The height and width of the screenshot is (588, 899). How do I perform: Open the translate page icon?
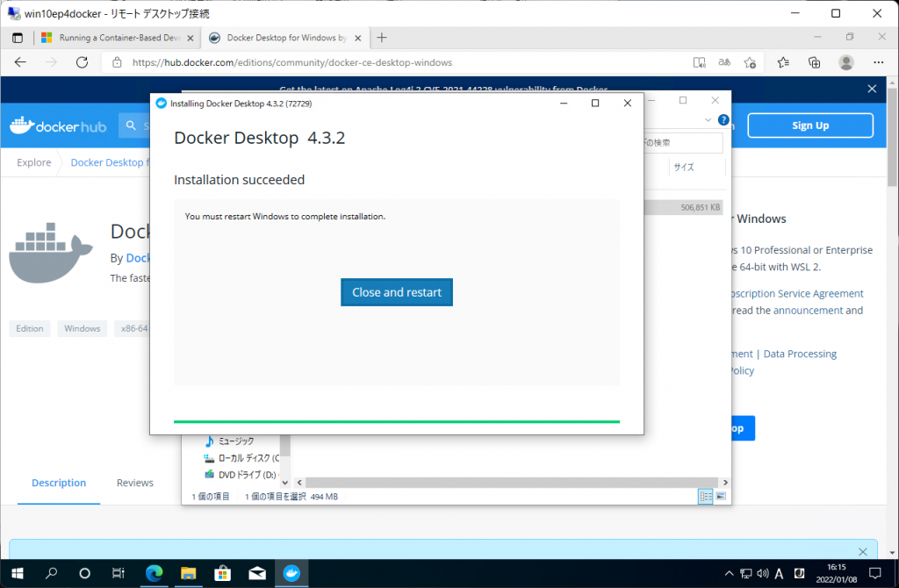click(724, 62)
